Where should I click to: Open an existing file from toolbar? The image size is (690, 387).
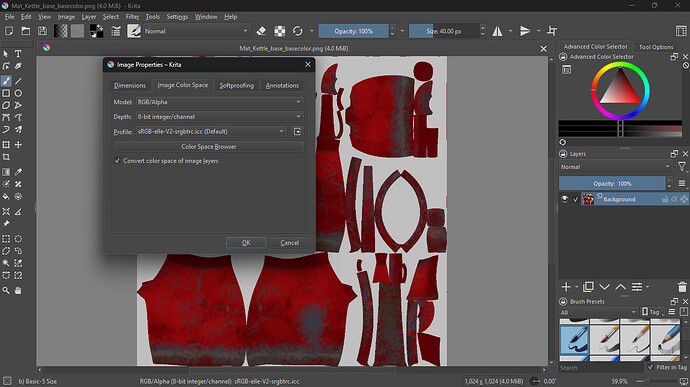(26, 31)
